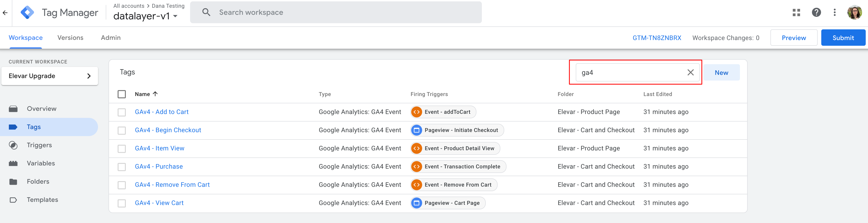
Task: Toggle the select-all tags checkbox
Action: click(122, 94)
